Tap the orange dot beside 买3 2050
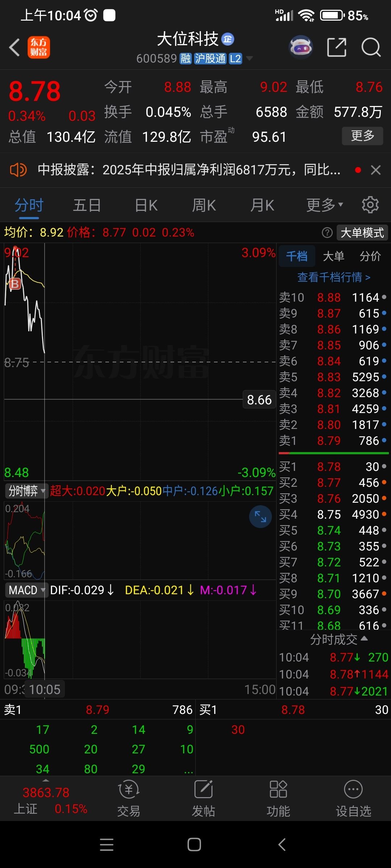The image size is (391, 868). pos(384,498)
